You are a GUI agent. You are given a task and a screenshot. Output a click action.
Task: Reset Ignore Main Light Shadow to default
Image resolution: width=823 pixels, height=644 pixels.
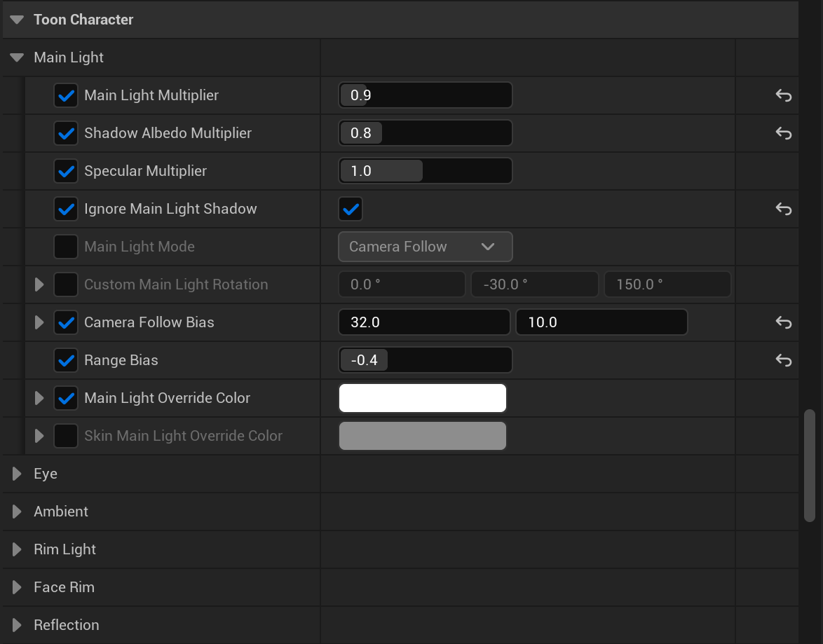(x=783, y=209)
